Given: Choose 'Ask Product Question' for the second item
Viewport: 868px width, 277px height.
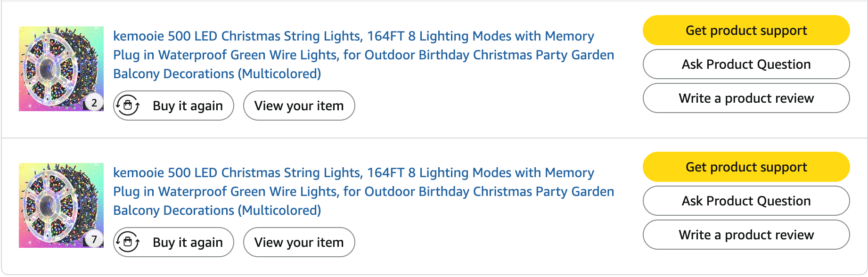Looking at the screenshot, I should tap(746, 201).
